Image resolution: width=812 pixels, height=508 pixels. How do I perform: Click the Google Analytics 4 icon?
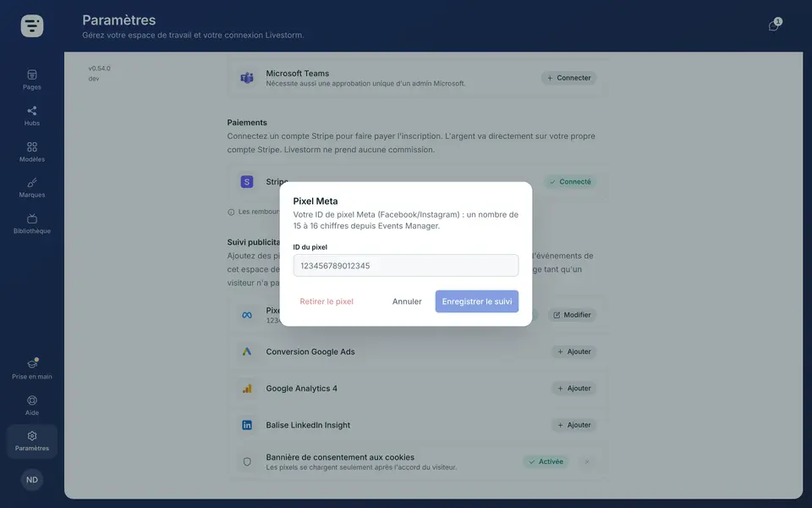point(247,389)
